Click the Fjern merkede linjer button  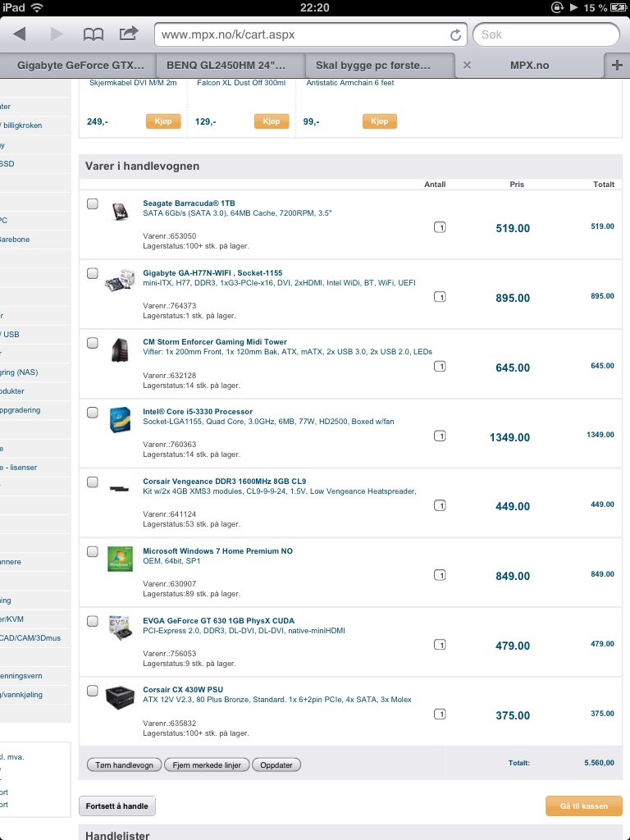pyautogui.click(x=207, y=765)
